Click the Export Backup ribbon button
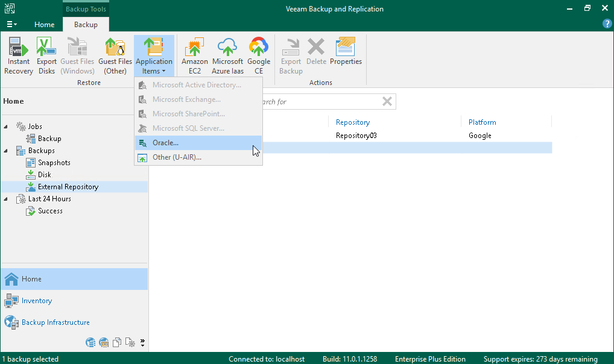This screenshot has height=364, width=614. pos(291,55)
